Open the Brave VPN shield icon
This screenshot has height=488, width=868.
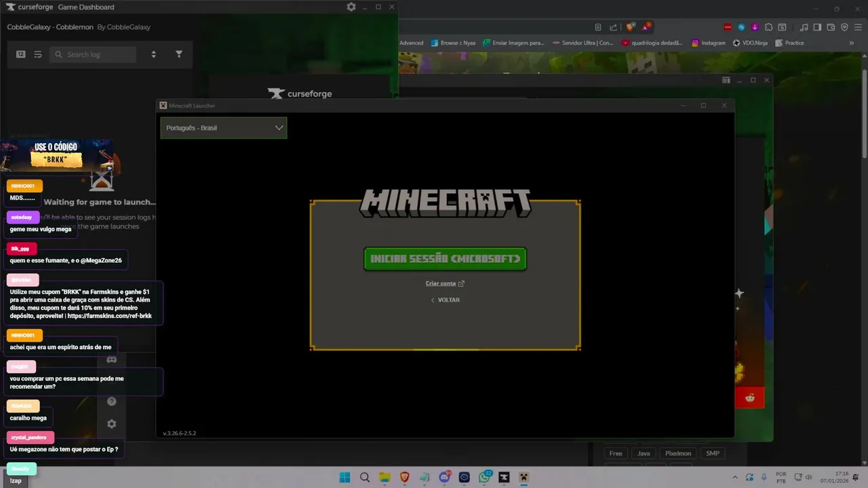[x=844, y=27]
